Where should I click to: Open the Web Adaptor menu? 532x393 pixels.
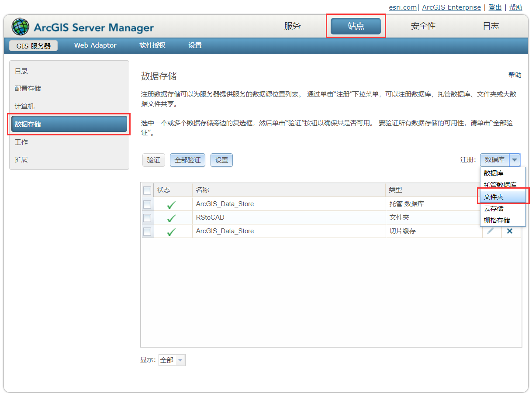(94, 45)
